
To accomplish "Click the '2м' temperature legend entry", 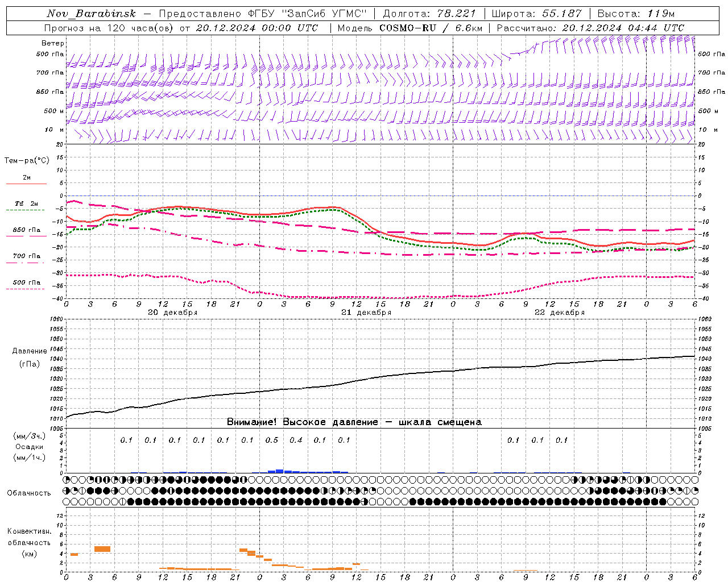I will pyautogui.click(x=27, y=177).
